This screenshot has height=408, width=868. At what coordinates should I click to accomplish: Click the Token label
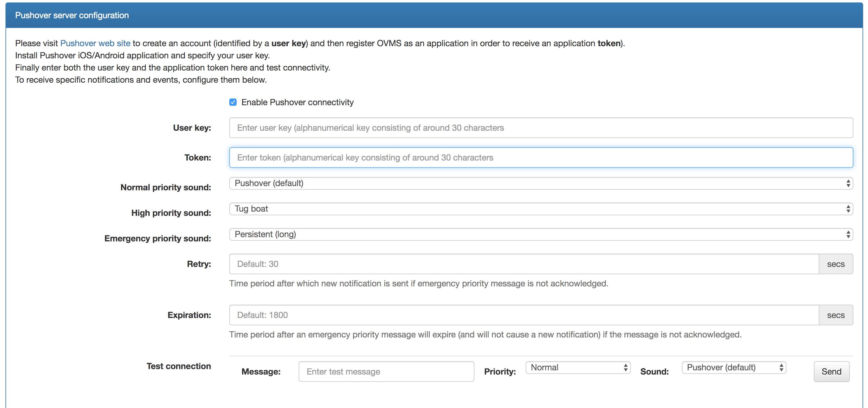[197, 157]
